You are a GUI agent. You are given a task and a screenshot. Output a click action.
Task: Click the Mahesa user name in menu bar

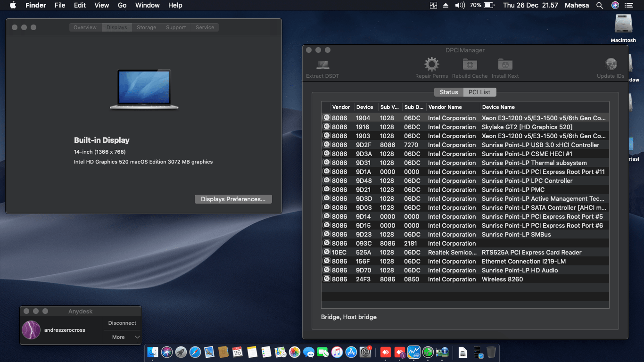577,5
